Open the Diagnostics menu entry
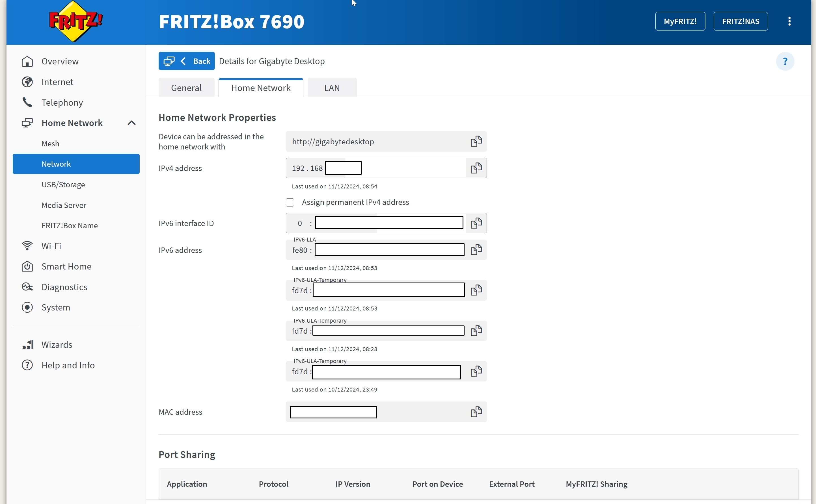The image size is (816, 504). click(64, 287)
